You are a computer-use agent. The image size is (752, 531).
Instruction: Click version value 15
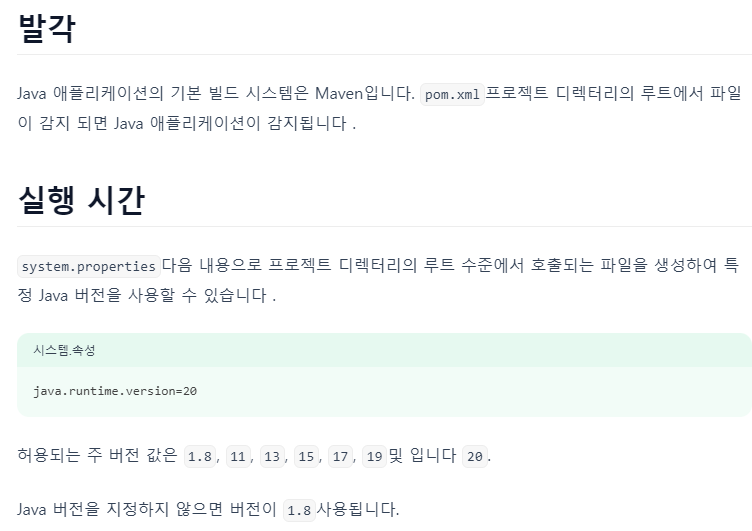pyautogui.click(x=306, y=456)
